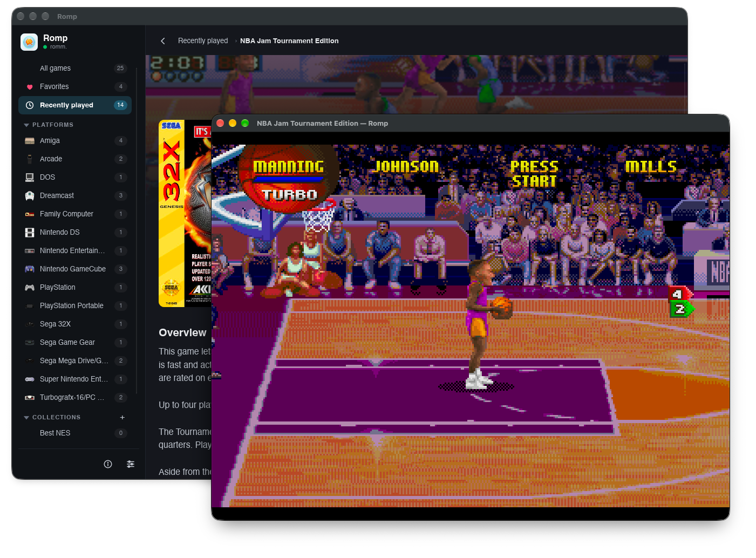Open the Best NES collection

[x=75, y=433]
